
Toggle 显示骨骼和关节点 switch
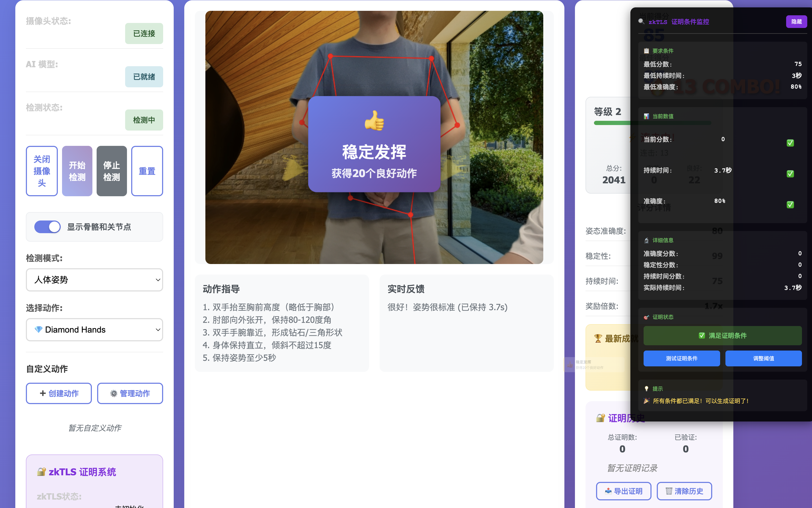click(x=48, y=227)
